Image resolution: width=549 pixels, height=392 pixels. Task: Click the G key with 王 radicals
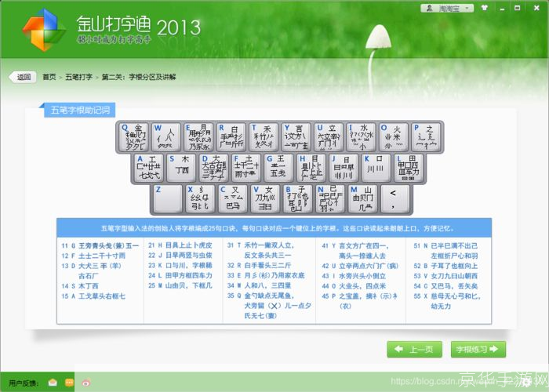click(278, 168)
